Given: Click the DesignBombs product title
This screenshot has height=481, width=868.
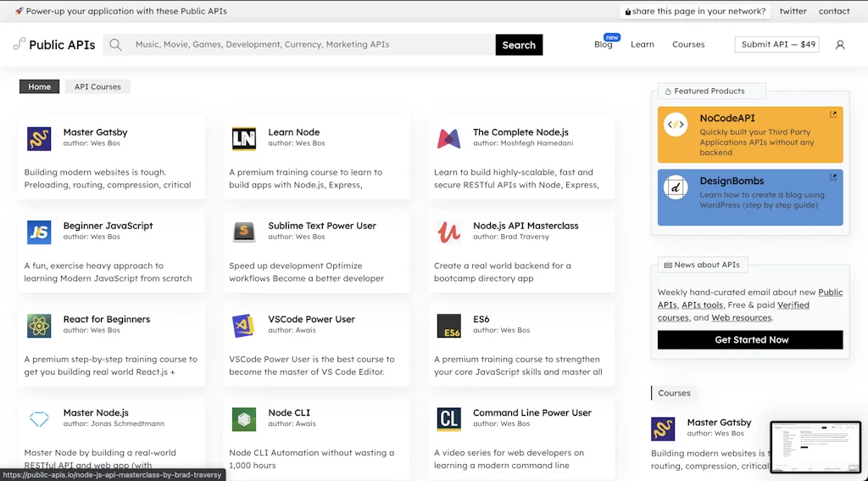Looking at the screenshot, I should coord(732,181).
